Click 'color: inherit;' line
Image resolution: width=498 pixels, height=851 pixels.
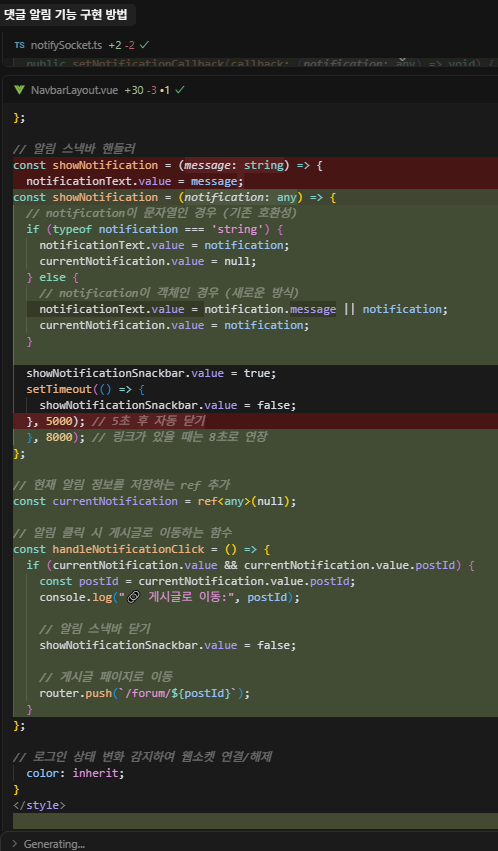(x=75, y=773)
